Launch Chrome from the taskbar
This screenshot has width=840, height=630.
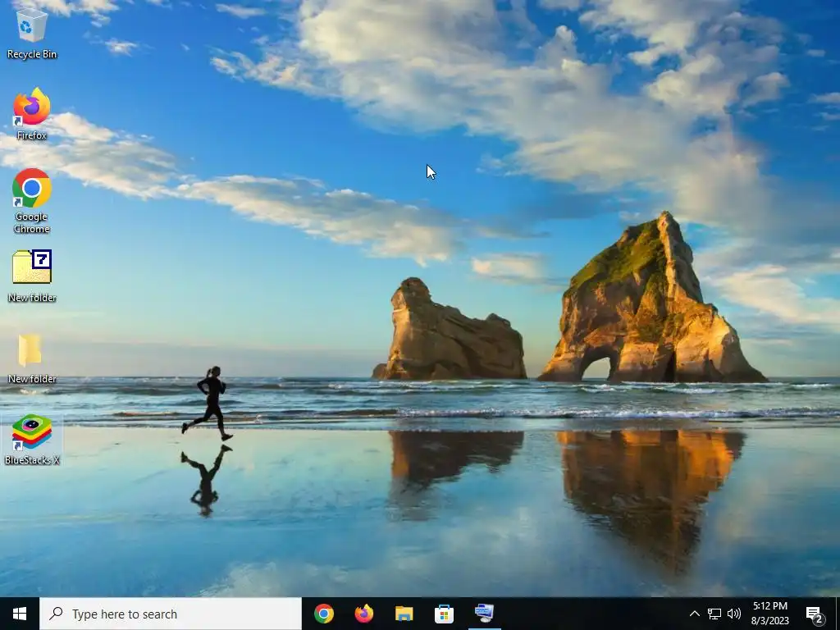323,614
